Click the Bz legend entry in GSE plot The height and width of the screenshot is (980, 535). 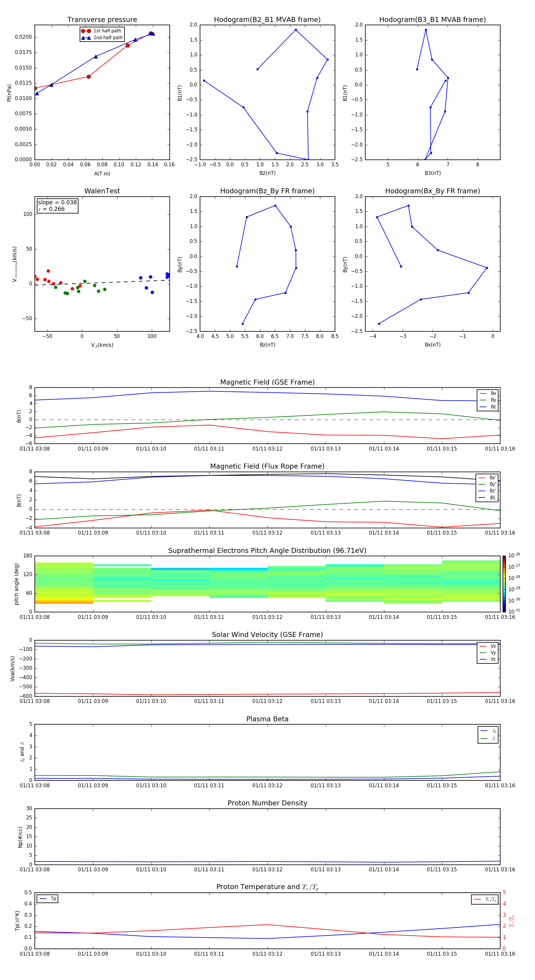click(x=488, y=407)
